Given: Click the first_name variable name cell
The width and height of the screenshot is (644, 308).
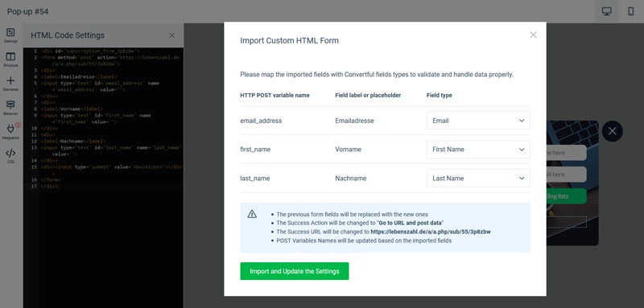Looking at the screenshot, I should point(255,150).
